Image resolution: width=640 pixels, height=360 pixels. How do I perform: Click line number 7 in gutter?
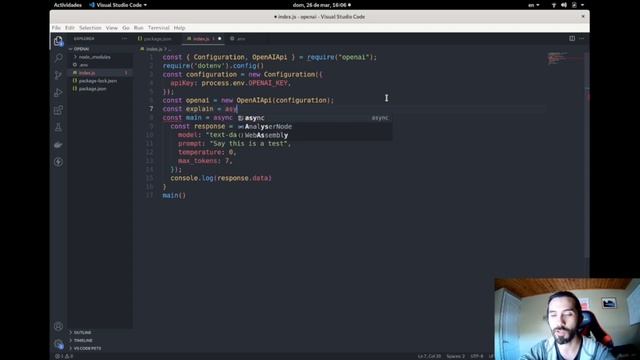(151, 109)
